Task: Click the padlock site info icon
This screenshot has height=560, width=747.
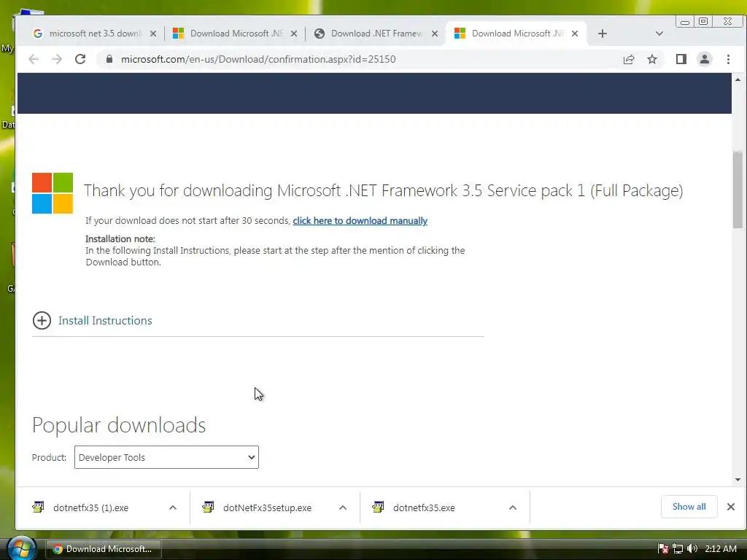Action: (x=109, y=59)
